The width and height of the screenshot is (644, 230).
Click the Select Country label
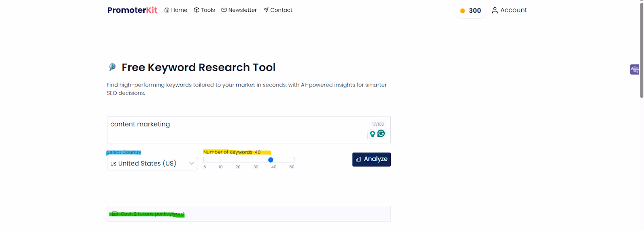coord(124,152)
